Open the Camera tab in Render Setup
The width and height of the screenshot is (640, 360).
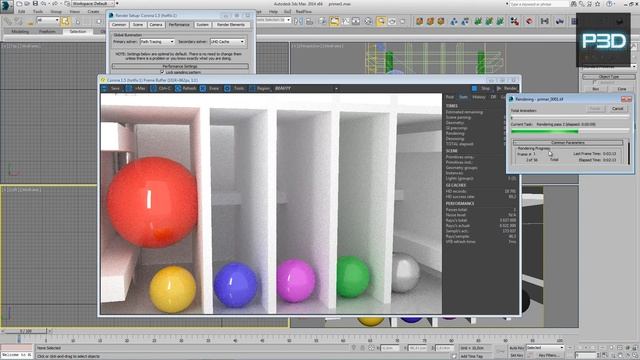(x=156, y=25)
